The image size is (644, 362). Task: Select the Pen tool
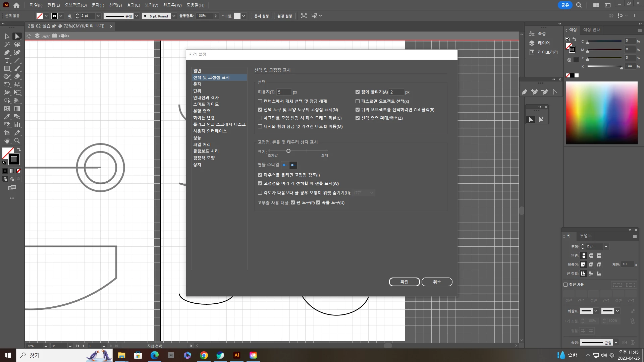click(x=7, y=52)
